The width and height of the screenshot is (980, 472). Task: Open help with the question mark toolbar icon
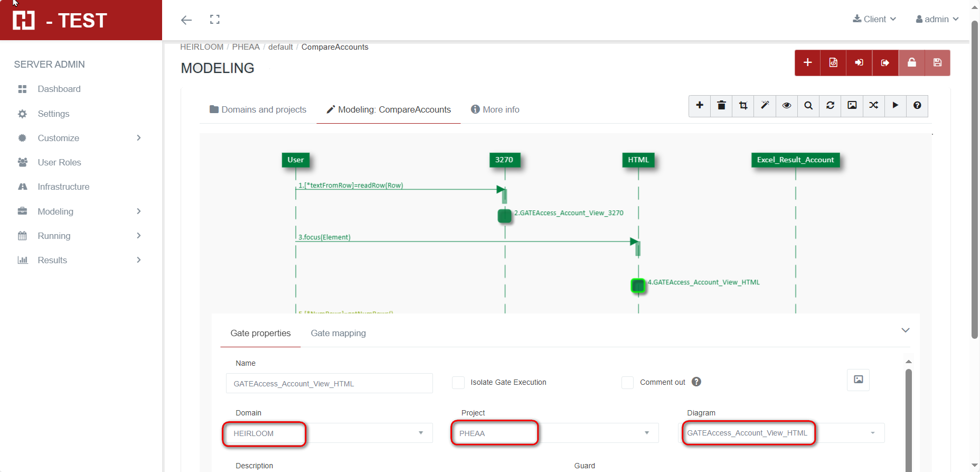917,106
